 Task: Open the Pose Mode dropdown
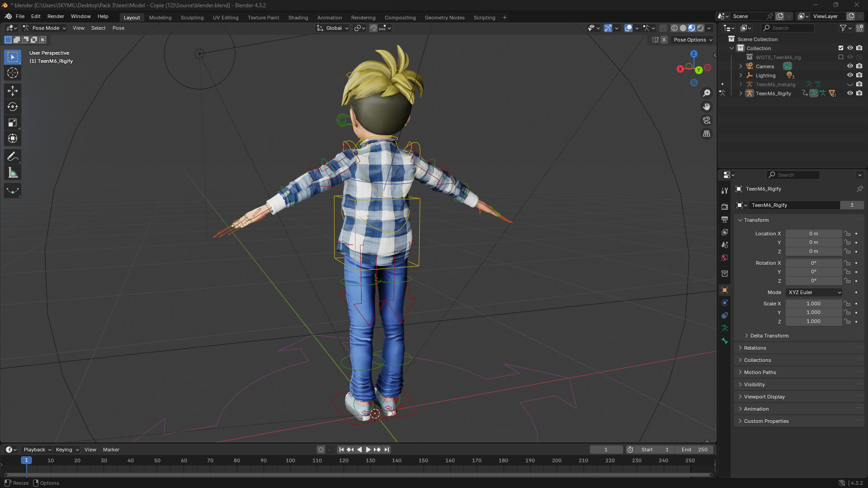[44, 28]
